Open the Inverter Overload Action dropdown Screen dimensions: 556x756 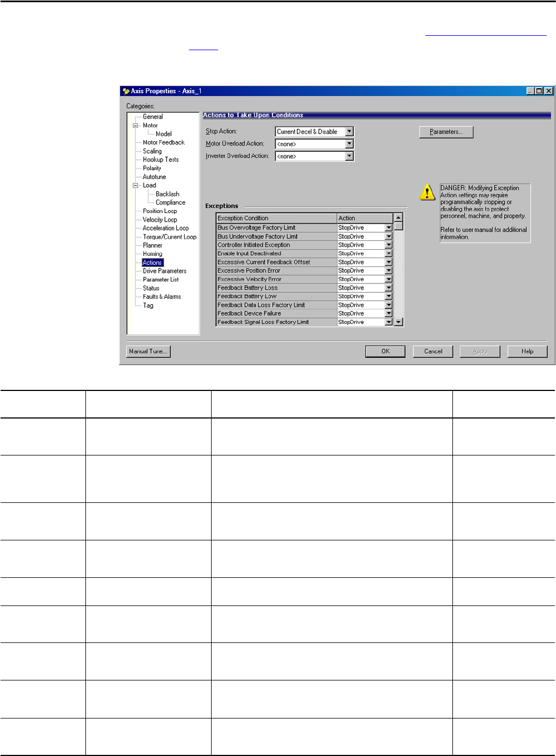[x=349, y=156]
